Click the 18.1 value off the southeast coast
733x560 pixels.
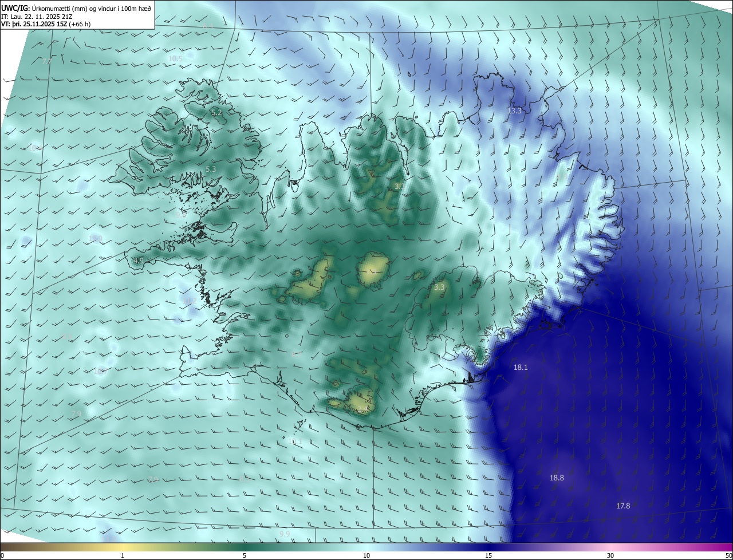(x=521, y=368)
